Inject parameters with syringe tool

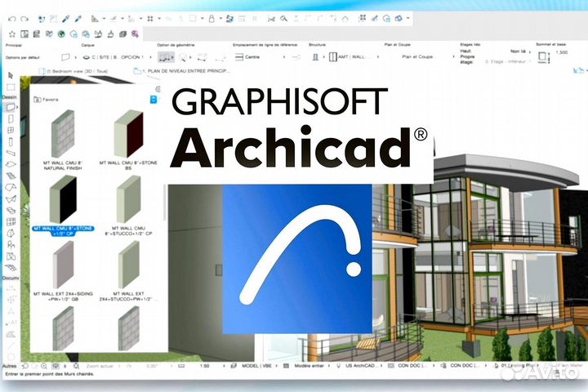(78, 19)
